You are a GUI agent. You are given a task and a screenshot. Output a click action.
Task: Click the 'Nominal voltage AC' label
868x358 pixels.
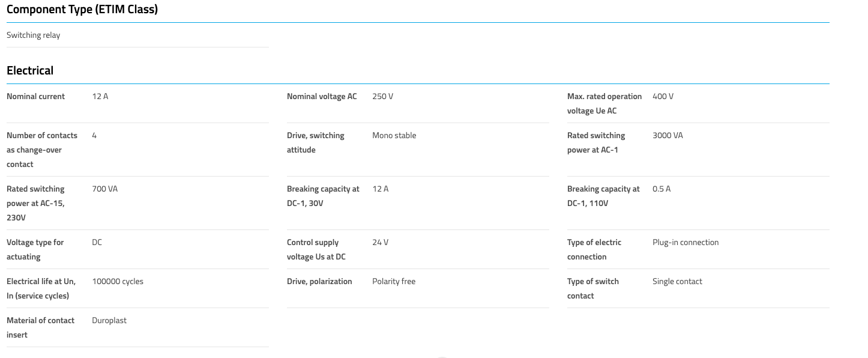click(x=322, y=96)
